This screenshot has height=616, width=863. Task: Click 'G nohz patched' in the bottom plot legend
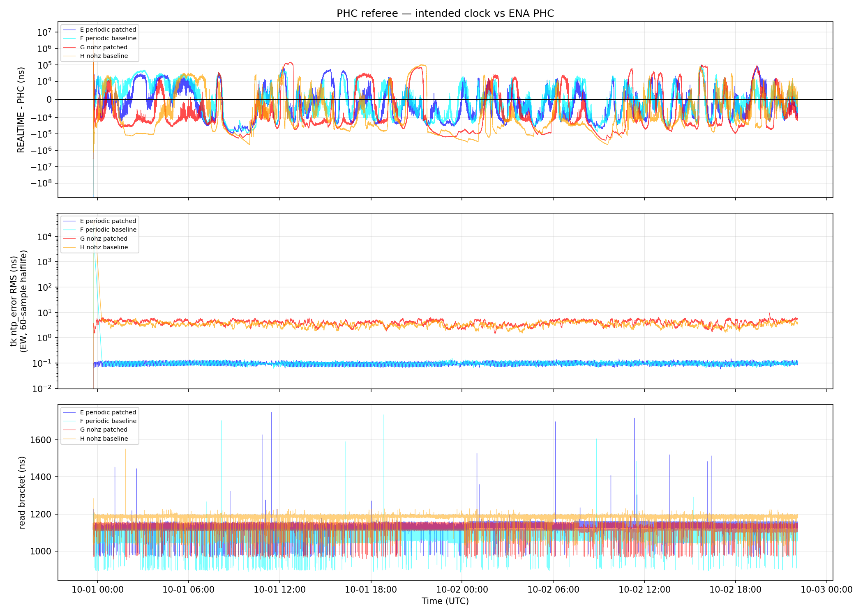coord(104,430)
